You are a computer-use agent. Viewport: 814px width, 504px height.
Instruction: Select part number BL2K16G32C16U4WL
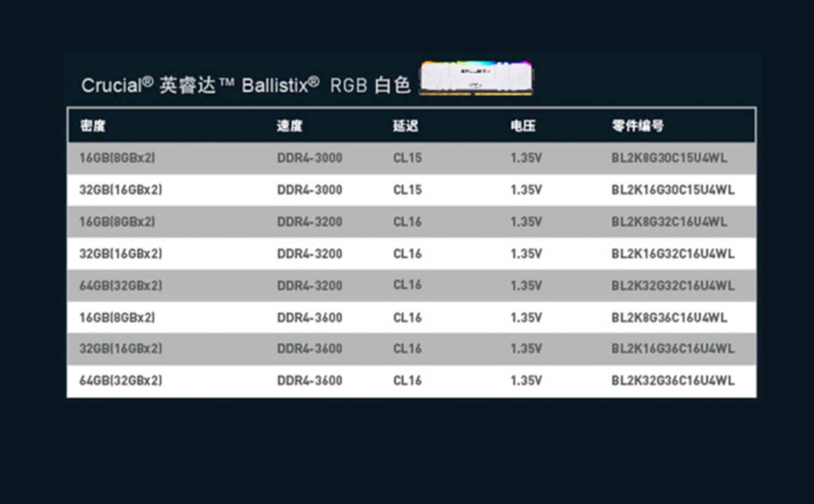tap(673, 254)
